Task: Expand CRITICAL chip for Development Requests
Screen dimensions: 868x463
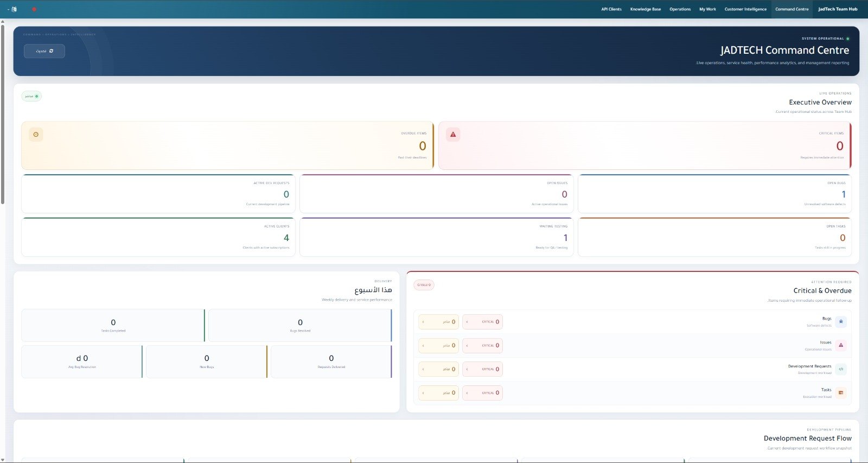Action: click(x=482, y=369)
